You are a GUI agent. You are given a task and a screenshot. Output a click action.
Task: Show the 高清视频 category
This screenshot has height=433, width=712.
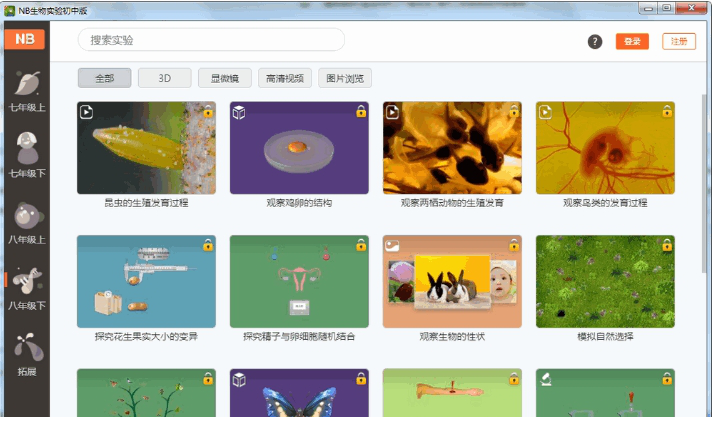point(285,78)
